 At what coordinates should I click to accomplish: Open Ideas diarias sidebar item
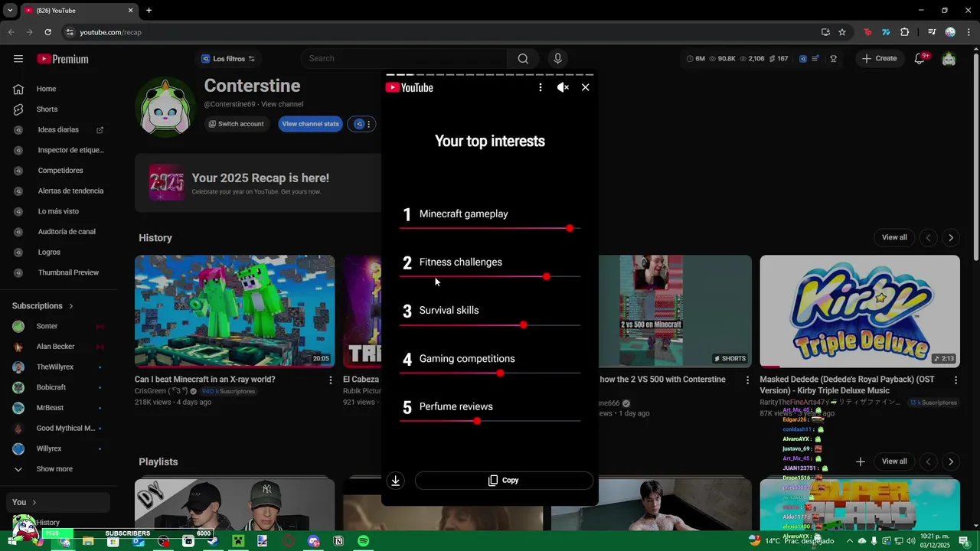(x=58, y=130)
